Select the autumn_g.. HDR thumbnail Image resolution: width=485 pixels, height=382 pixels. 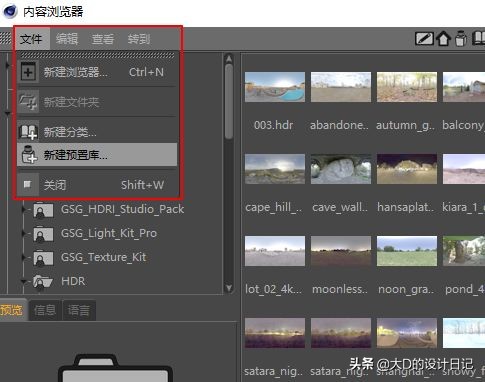coord(407,87)
